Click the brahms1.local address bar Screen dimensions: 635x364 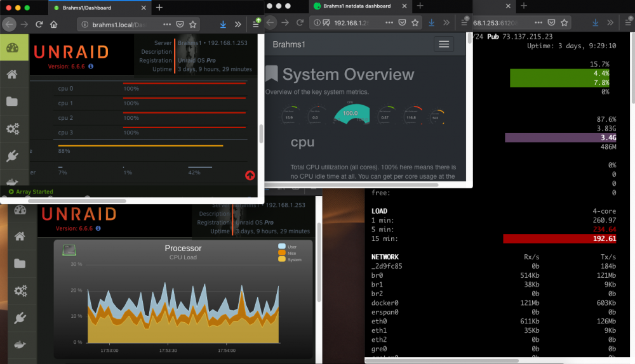[140, 25]
